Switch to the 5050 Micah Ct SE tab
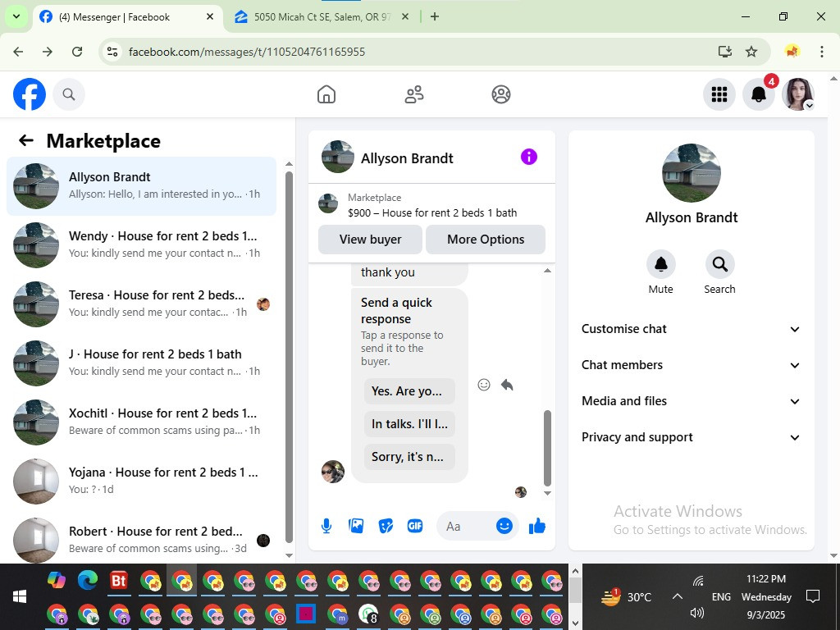 [322, 17]
